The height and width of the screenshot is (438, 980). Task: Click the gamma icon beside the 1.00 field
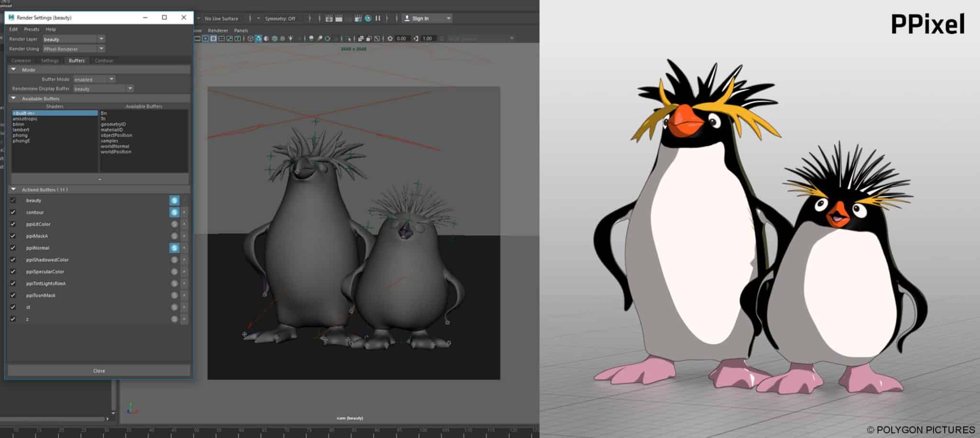point(416,38)
